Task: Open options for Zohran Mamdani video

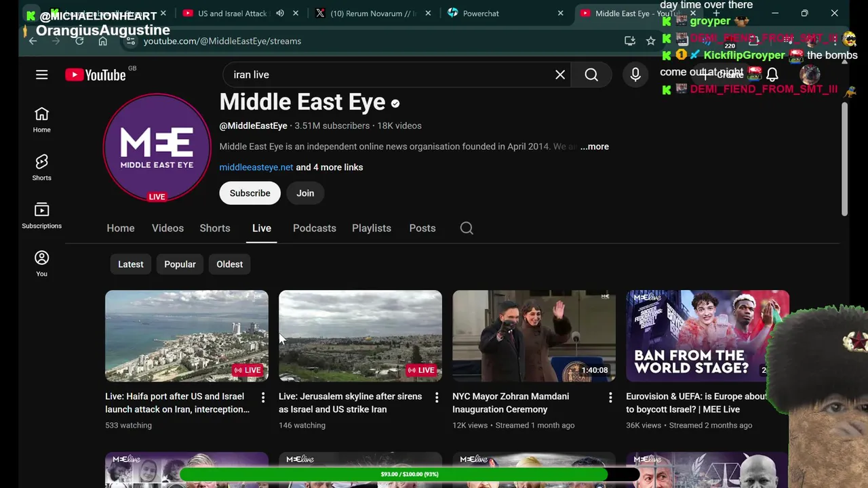Action: [x=610, y=397]
